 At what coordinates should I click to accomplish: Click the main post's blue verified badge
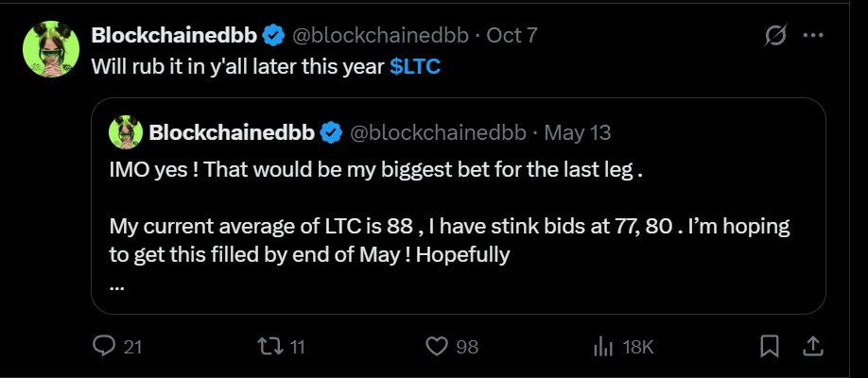click(274, 36)
